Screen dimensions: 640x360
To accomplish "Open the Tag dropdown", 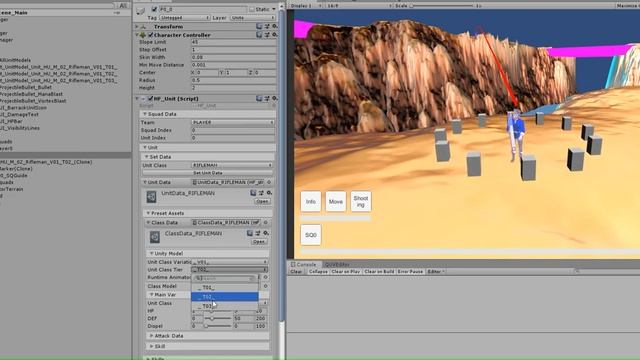I will pos(184,18).
